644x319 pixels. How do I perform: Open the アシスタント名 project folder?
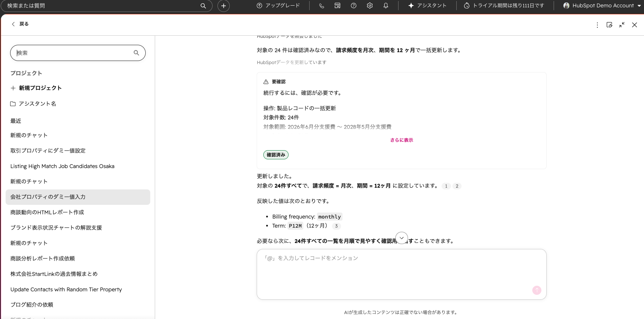pyautogui.click(x=33, y=104)
